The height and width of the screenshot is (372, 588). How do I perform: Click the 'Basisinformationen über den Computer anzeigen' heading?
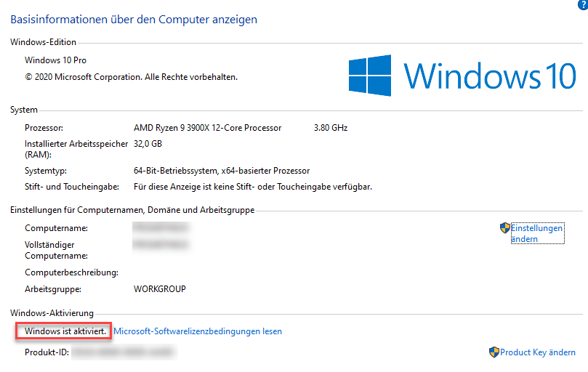[x=134, y=19]
